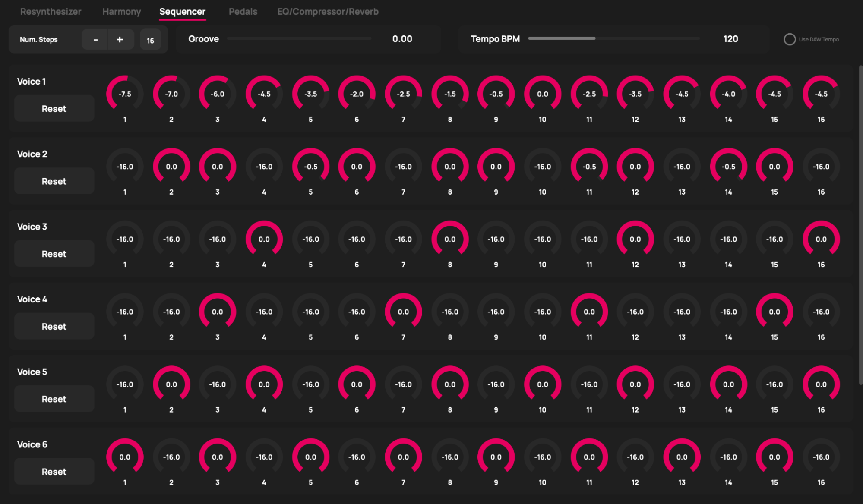Click Voice 2 step 14 knob showing -0.5
This screenshot has width=863, height=504.
(728, 167)
